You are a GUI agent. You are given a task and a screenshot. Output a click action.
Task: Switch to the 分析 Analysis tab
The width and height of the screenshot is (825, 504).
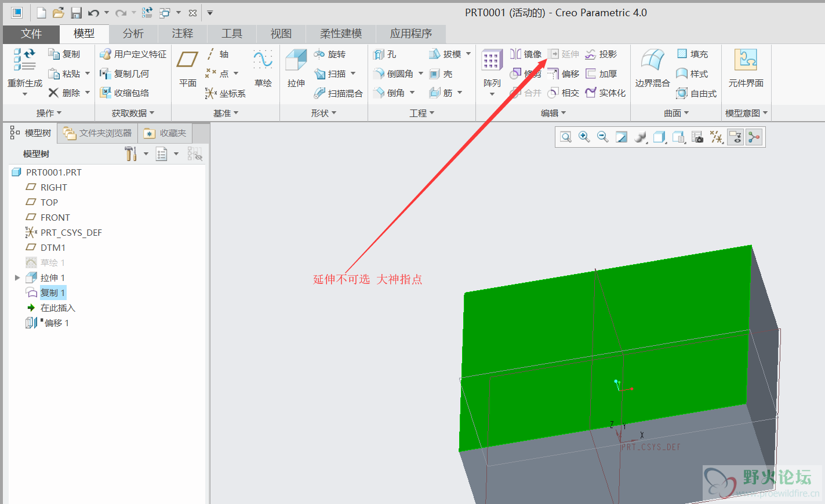click(133, 34)
